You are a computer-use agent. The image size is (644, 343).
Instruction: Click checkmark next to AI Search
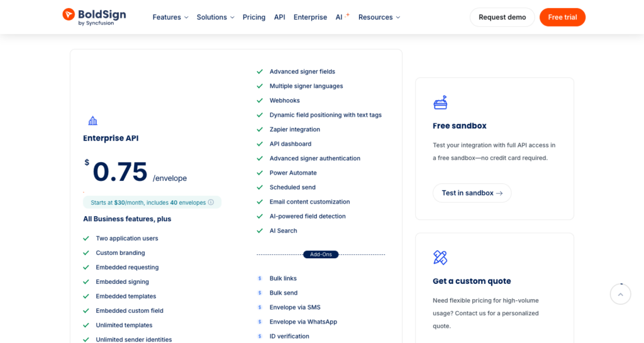pyautogui.click(x=260, y=231)
